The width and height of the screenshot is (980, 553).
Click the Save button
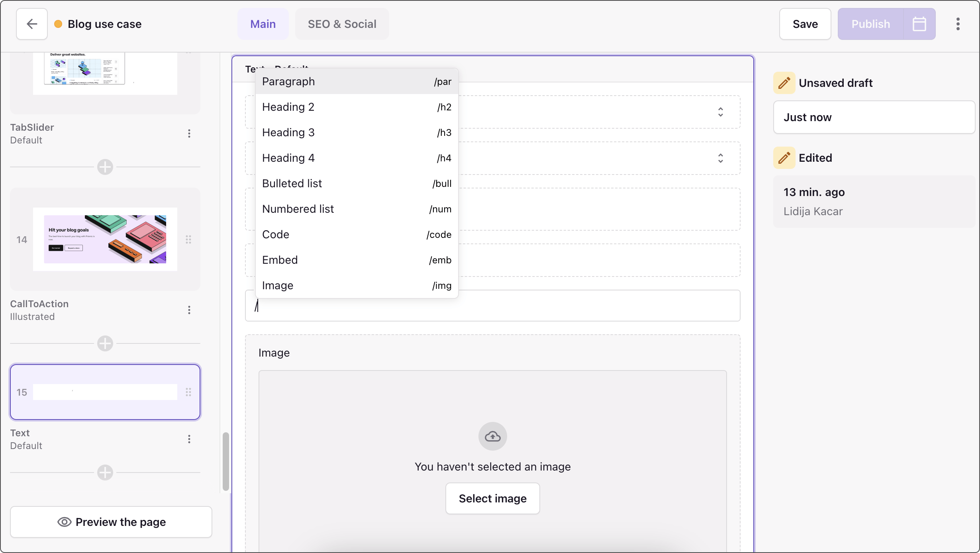coord(805,24)
